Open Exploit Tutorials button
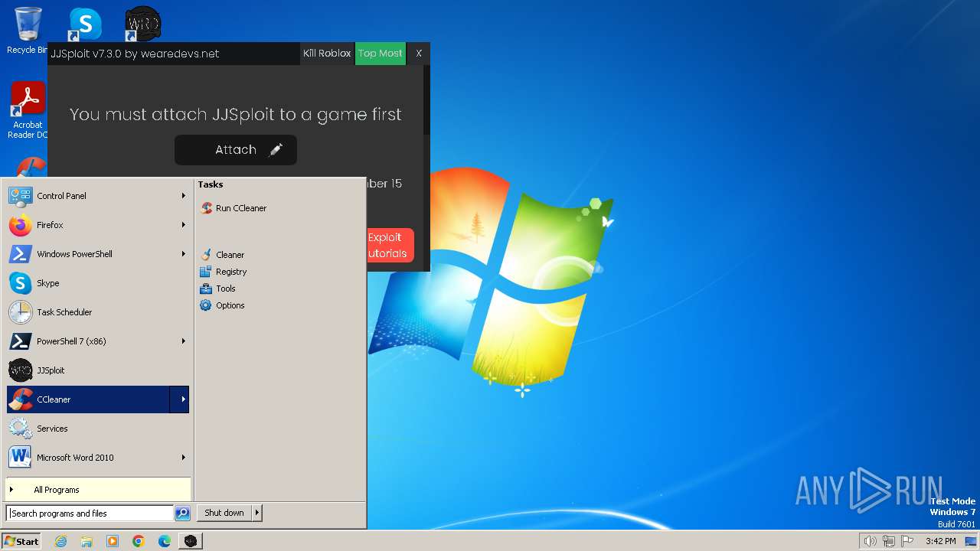The image size is (980, 551). coord(390,246)
